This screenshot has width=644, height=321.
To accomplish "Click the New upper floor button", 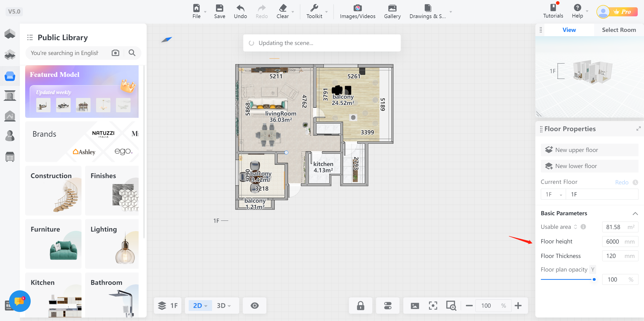I will (589, 150).
